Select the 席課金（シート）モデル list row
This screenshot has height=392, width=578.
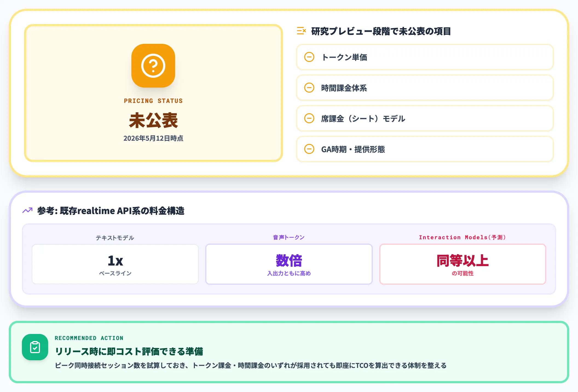(x=425, y=119)
